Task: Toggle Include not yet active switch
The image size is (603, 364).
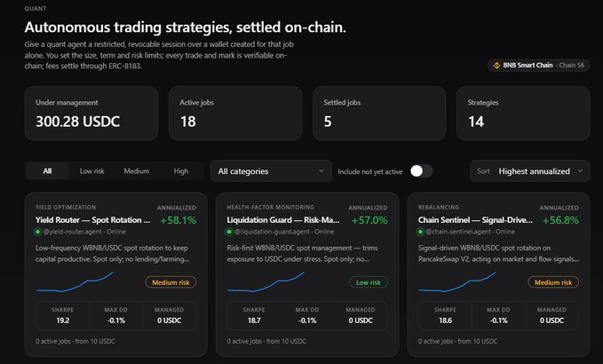Action: (422, 171)
